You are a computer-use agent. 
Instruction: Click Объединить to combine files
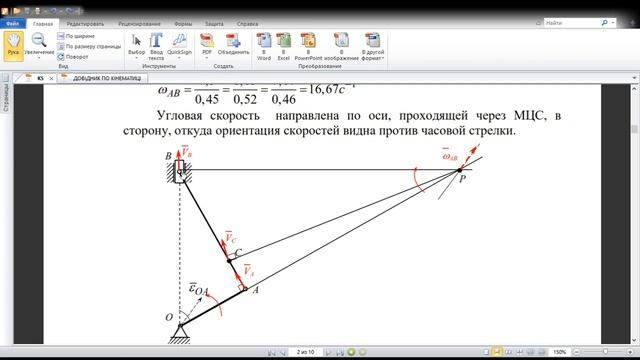(x=233, y=44)
